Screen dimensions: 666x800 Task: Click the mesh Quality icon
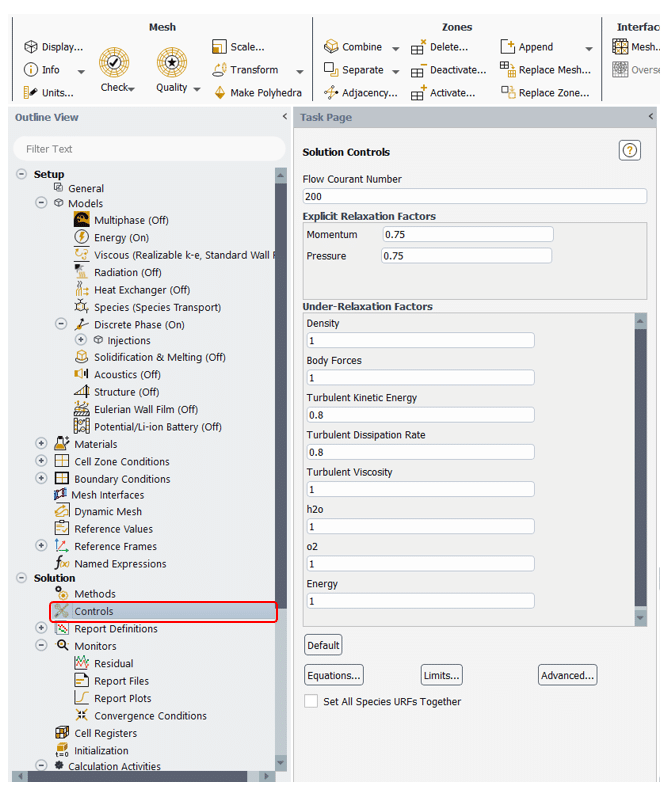172,63
